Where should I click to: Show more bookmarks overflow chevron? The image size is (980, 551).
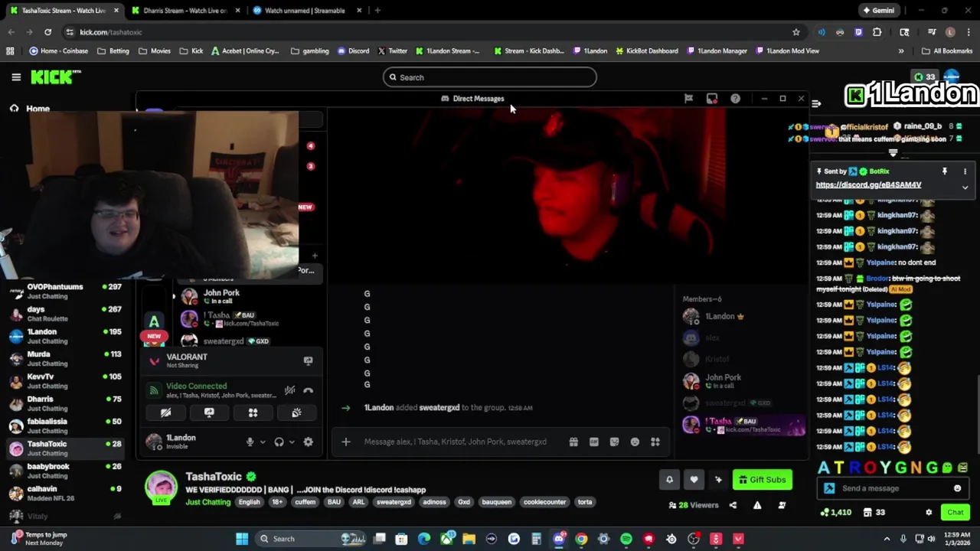[x=901, y=51]
